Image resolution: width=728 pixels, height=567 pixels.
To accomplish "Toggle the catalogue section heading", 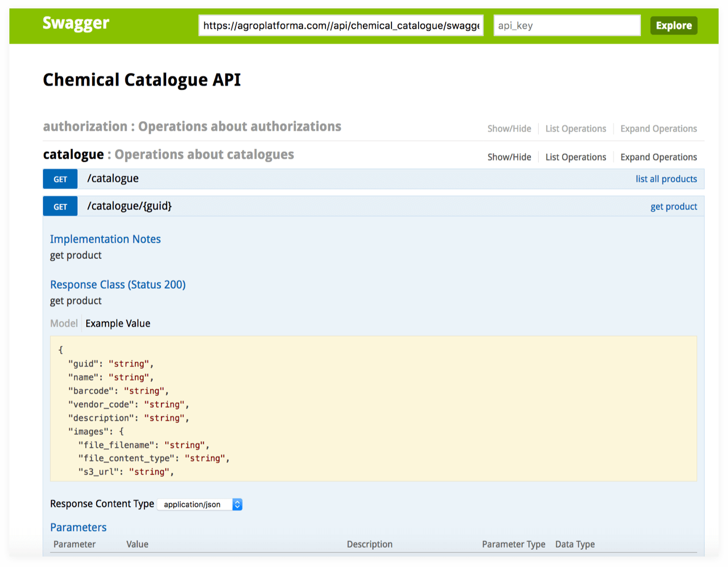I will tap(168, 155).
